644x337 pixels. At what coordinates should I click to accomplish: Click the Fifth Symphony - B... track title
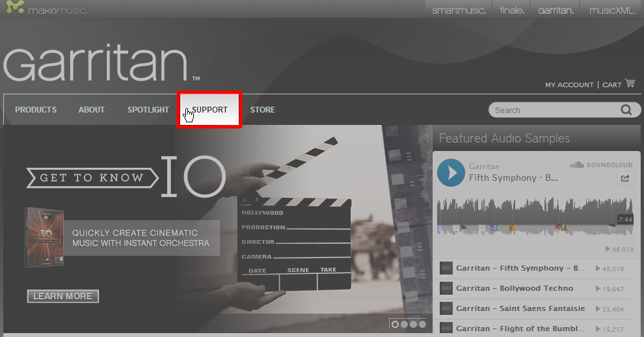point(513,178)
